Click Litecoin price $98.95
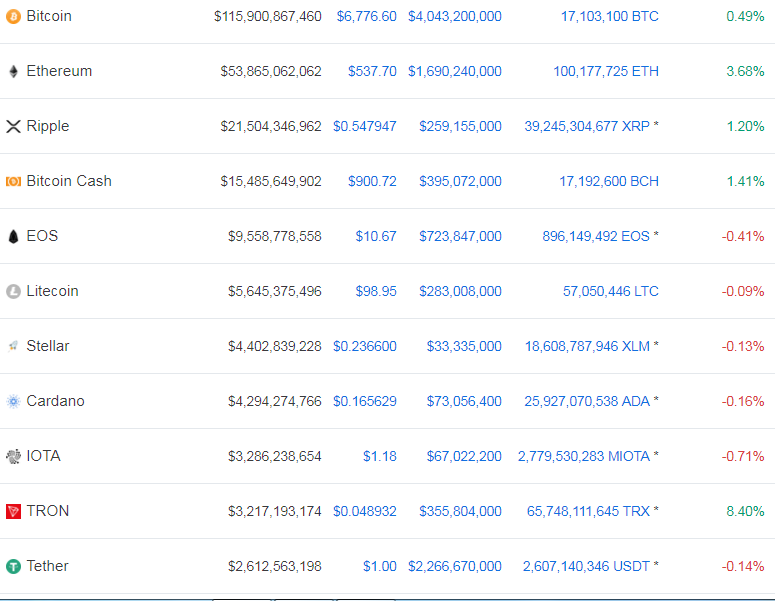This screenshot has width=775, height=601. pyautogui.click(x=376, y=291)
